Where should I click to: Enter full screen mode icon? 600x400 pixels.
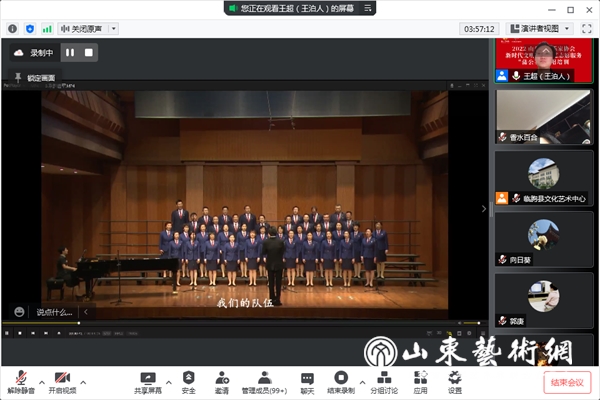click(587, 29)
